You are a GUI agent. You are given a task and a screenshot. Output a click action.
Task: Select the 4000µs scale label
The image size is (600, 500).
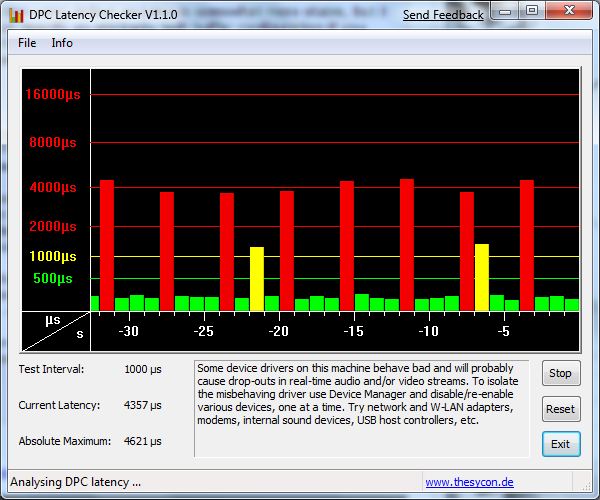[53, 187]
